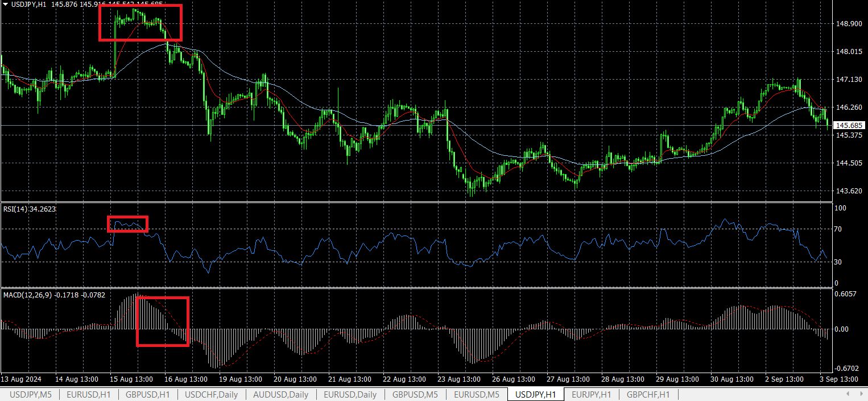Click the current price label 145.685
The width and height of the screenshot is (868, 401).
[x=850, y=125]
